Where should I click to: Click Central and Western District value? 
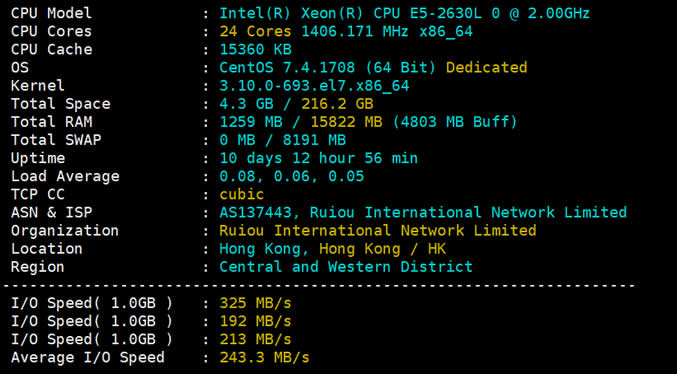point(346,267)
